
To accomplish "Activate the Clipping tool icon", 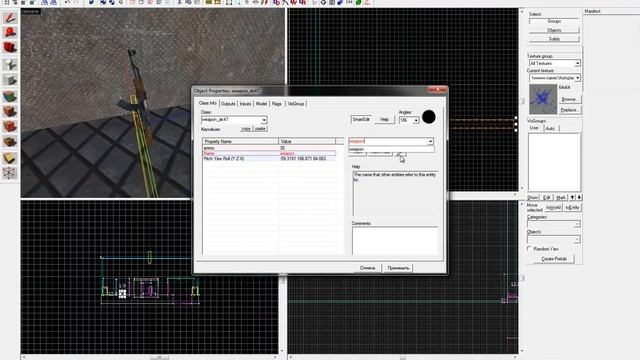I will point(10,158).
